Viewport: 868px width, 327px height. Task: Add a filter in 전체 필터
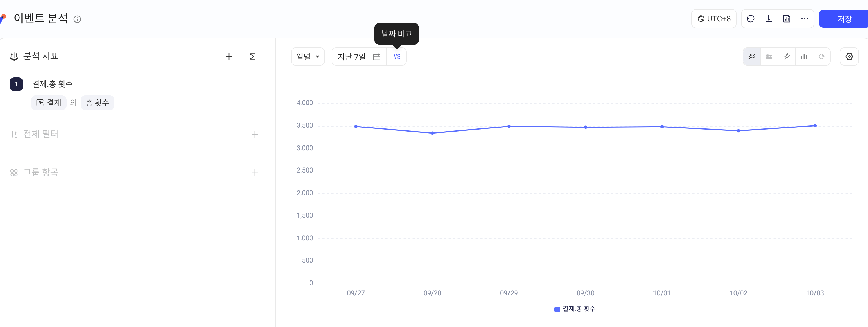[255, 134]
